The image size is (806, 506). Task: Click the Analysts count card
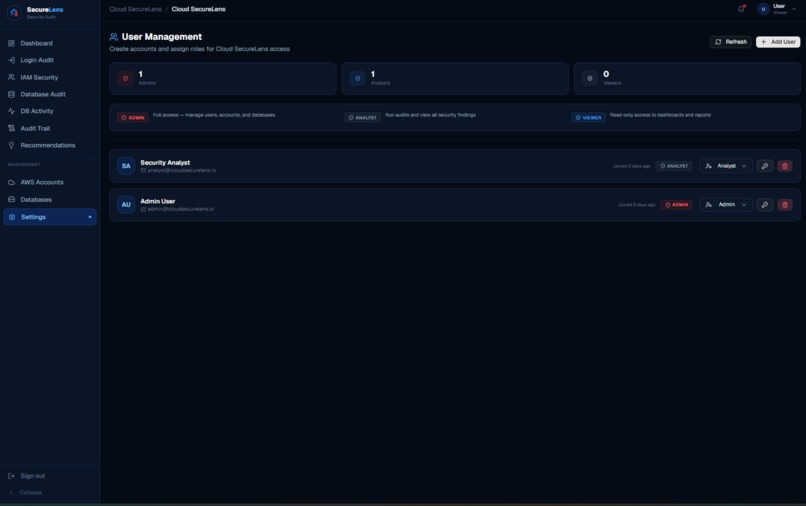tap(455, 78)
